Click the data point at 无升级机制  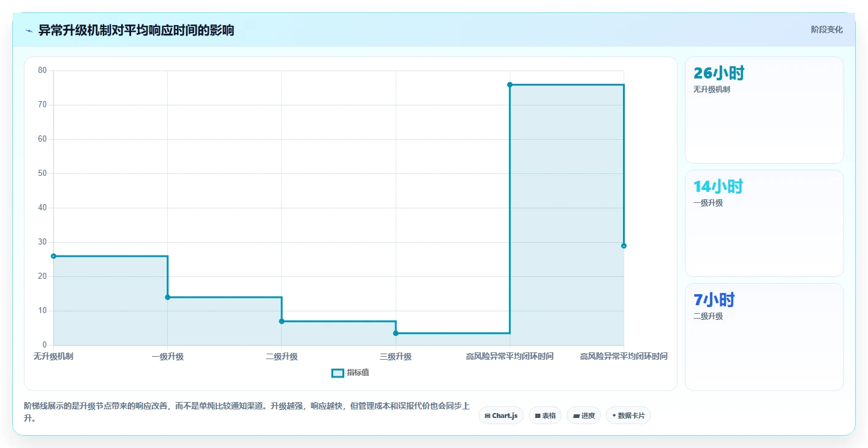[x=53, y=256]
